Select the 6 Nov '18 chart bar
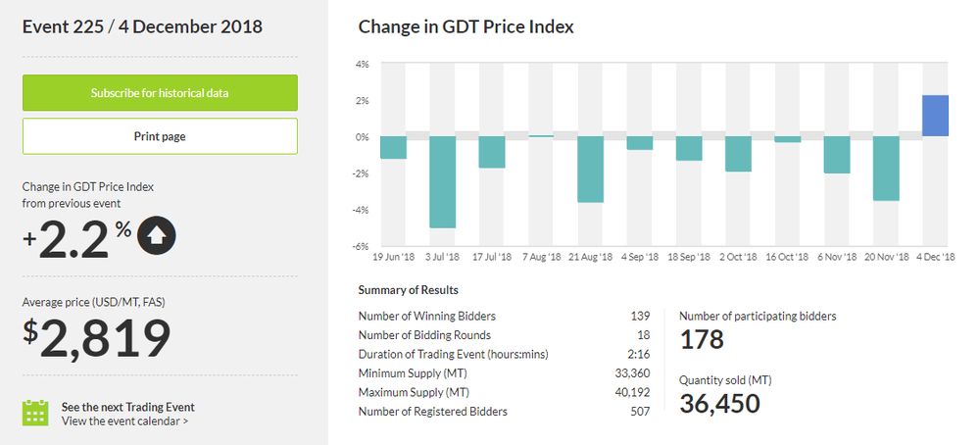 point(837,155)
